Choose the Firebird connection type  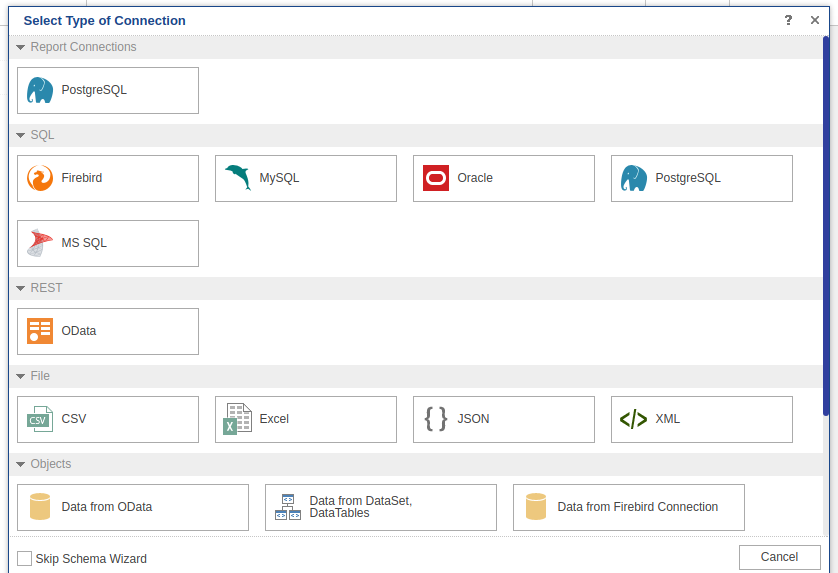tap(108, 179)
